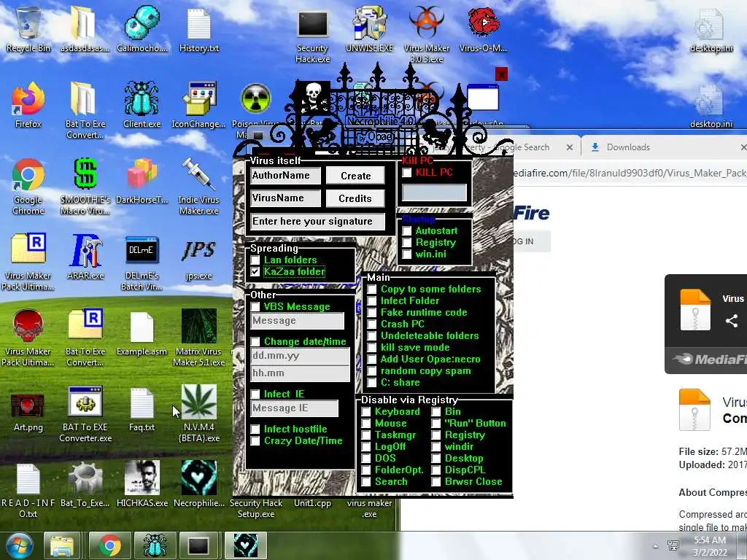This screenshot has width=747, height=560.
Task: Click the dd.mm.yy date field
Action: click(x=300, y=356)
